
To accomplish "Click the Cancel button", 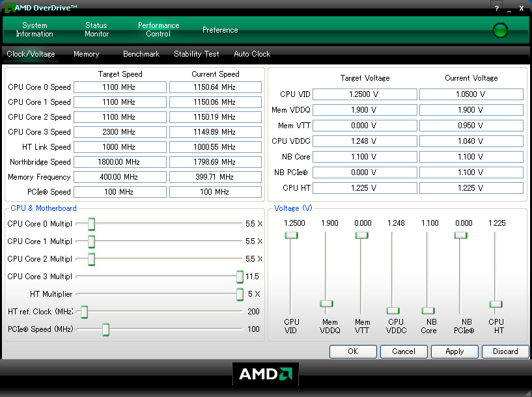I will point(404,351).
